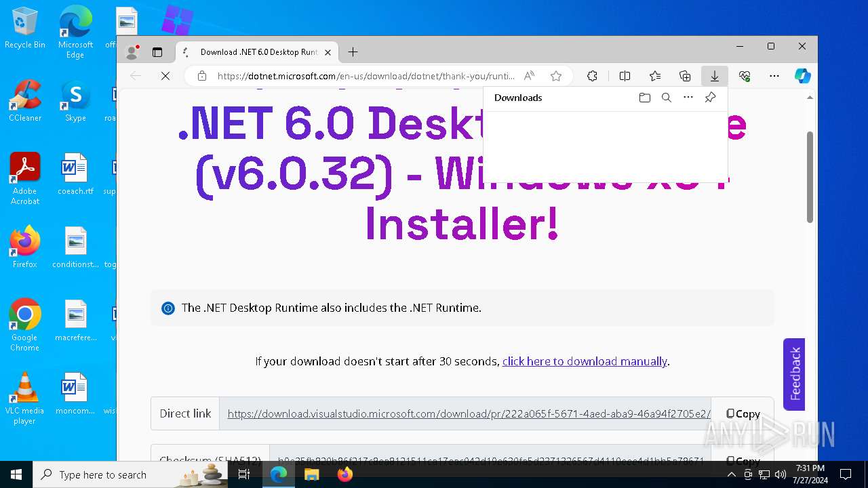
Task: Add this page to favorites star
Action: click(x=556, y=76)
